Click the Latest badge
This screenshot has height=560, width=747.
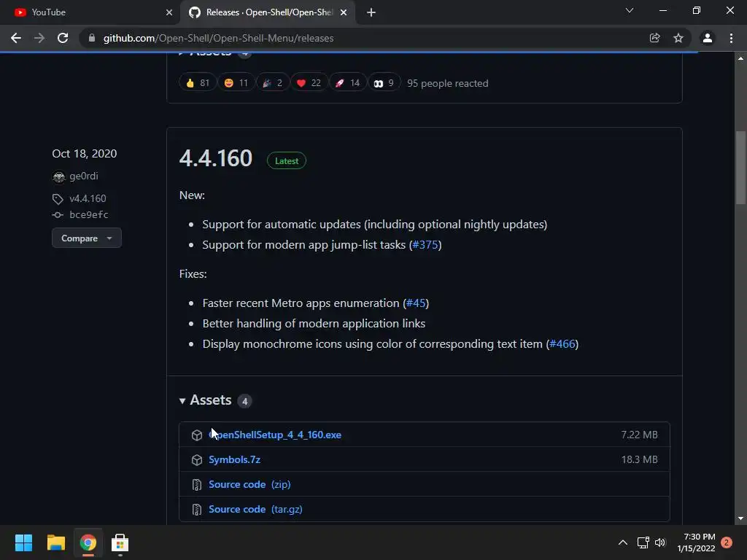[x=286, y=161]
